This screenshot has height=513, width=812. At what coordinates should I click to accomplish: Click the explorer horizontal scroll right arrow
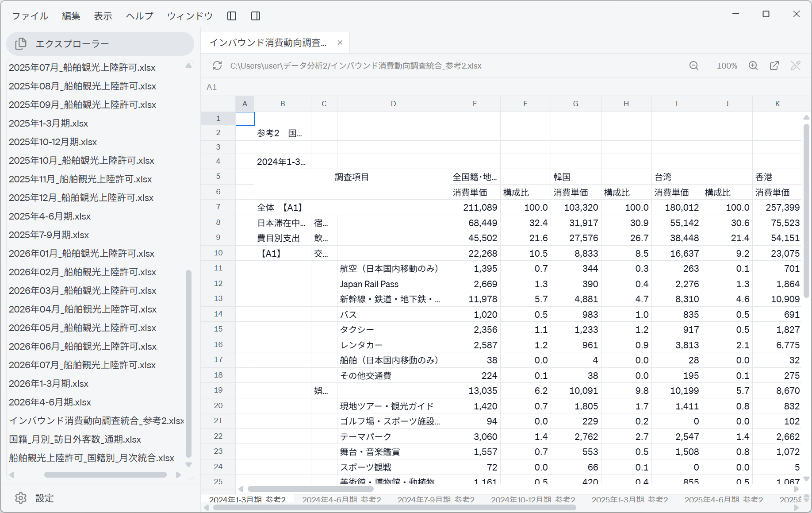(178, 475)
